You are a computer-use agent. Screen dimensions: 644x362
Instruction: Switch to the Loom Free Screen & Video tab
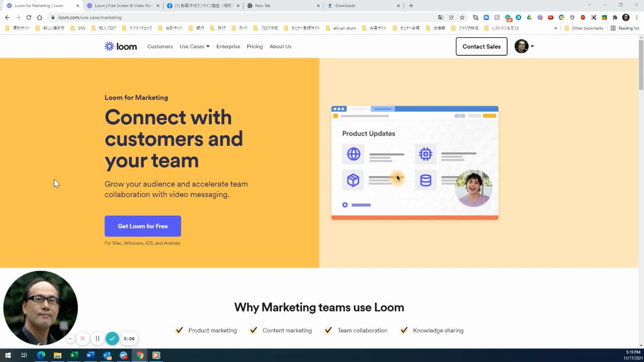coord(122,6)
